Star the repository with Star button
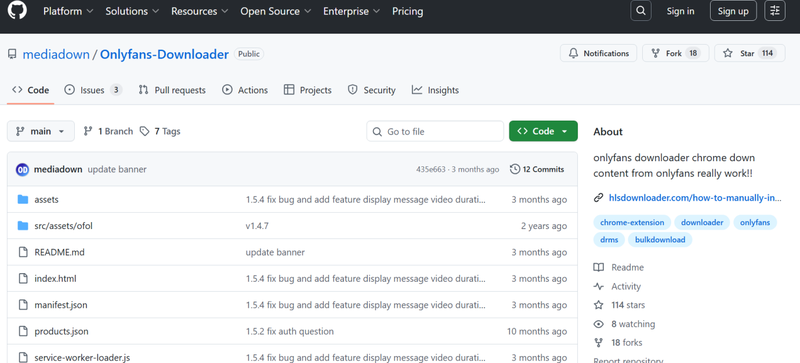Image resolution: width=800 pixels, height=363 pixels. [x=749, y=53]
